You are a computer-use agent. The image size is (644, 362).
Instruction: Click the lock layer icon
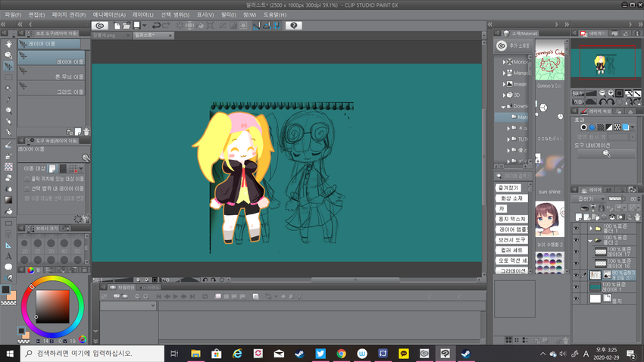tap(602, 208)
